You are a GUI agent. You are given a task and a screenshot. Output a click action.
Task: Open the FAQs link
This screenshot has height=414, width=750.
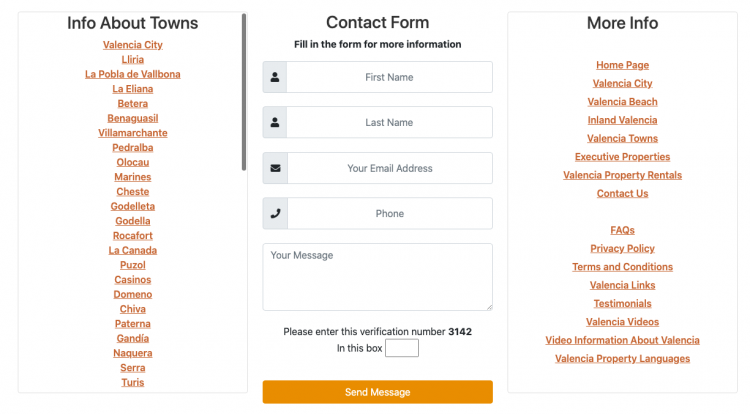pos(622,230)
